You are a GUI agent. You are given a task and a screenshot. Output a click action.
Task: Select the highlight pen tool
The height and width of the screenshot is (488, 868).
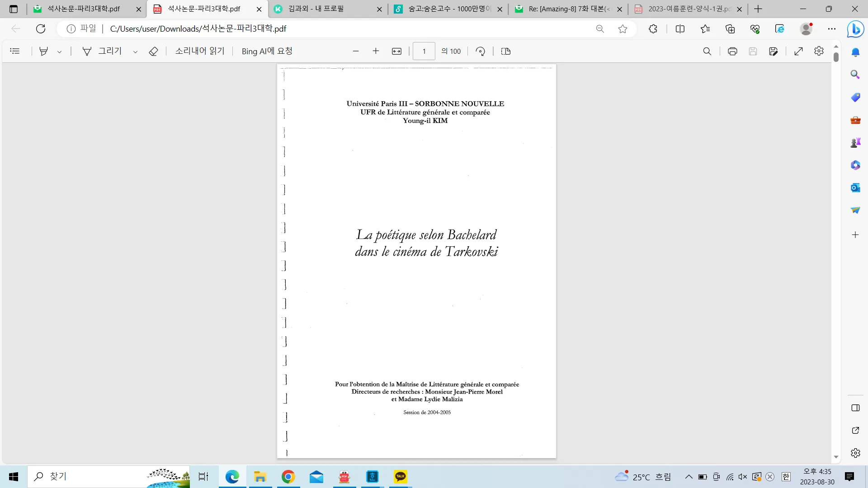(43, 51)
